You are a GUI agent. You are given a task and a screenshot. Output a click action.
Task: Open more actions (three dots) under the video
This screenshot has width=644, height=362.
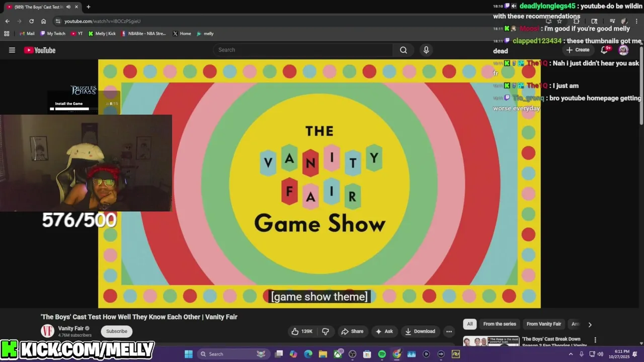(x=449, y=331)
